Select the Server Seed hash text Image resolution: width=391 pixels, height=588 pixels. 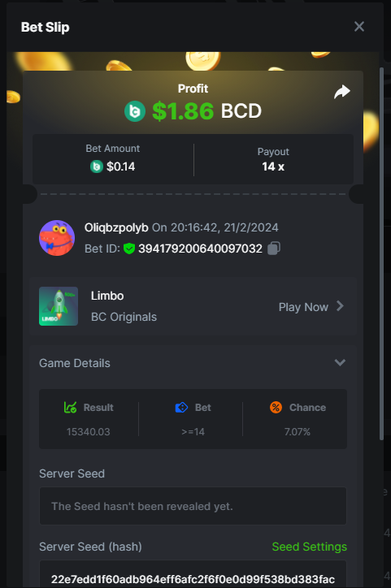coord(193,579)
